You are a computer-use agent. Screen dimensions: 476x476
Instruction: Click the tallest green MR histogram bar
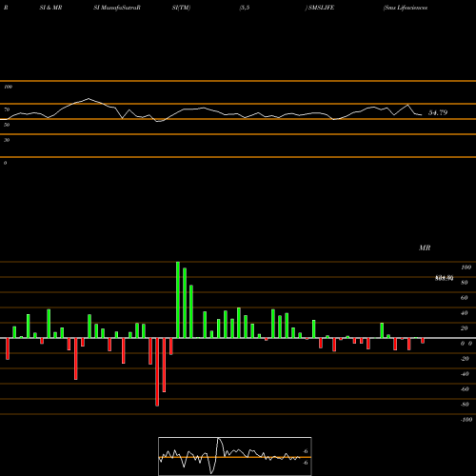coord(178,300)
